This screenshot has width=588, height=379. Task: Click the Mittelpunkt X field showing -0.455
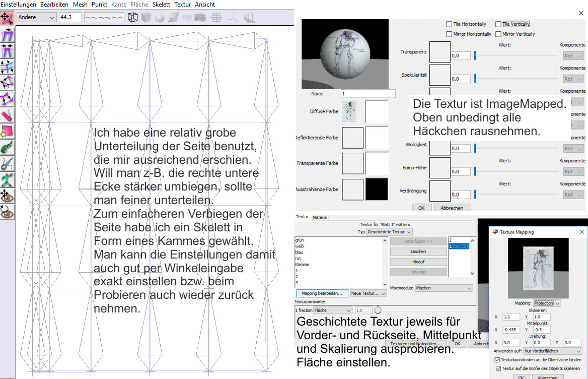(x=511, y=330)
